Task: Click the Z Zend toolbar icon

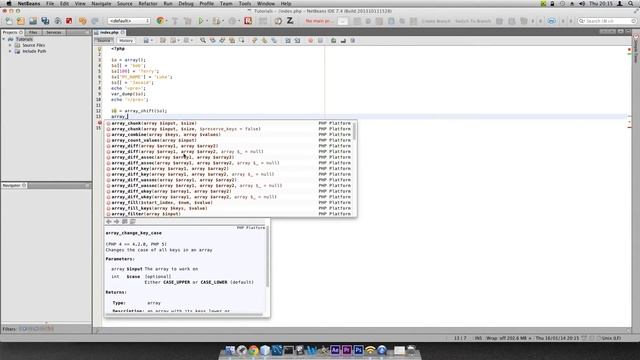Action: coord(290,20)
